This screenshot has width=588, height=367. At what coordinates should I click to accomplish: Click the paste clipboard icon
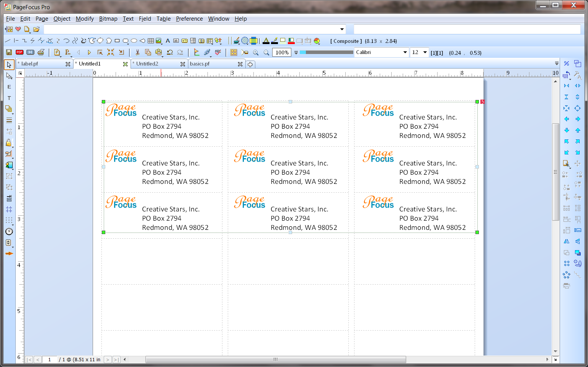point(158,52)
